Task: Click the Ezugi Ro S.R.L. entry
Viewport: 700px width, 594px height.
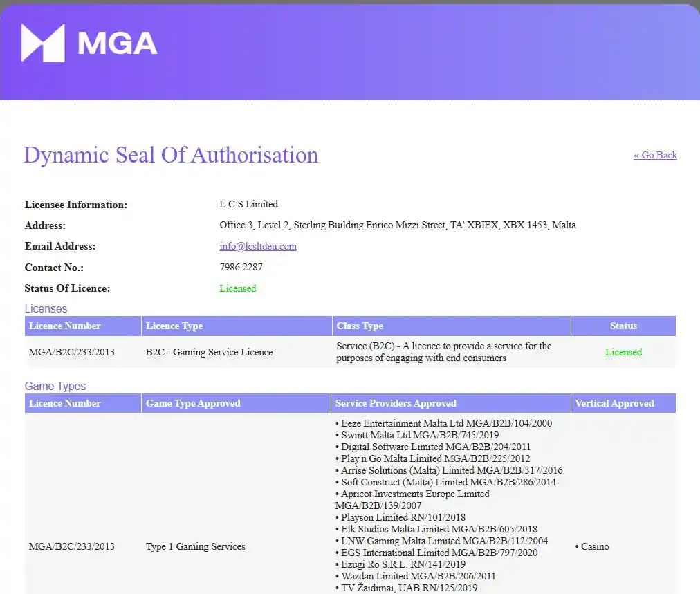Action: coord(400,564)
